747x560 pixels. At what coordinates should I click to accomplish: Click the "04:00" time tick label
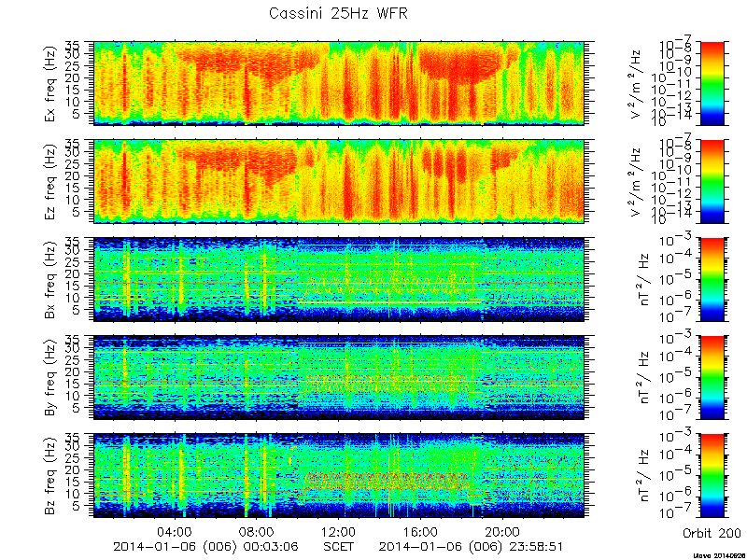click(176, 531)
